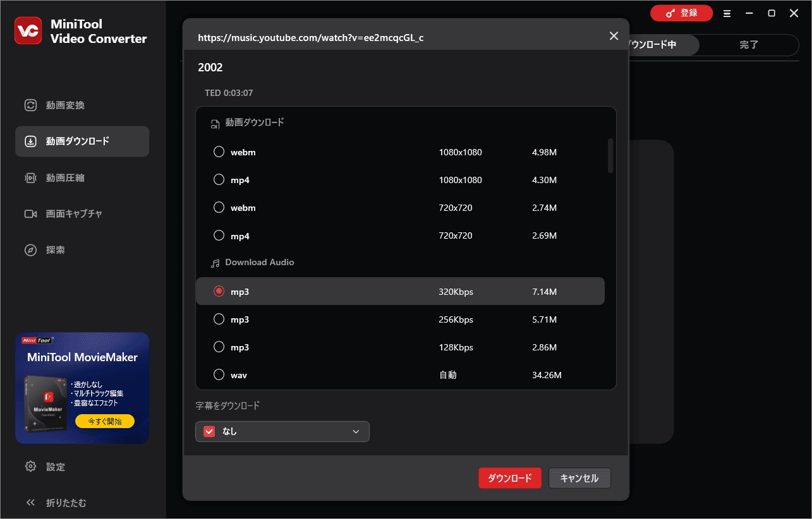
Task: Select mp4 1080x1080 radio button
Action: [219, 179]
